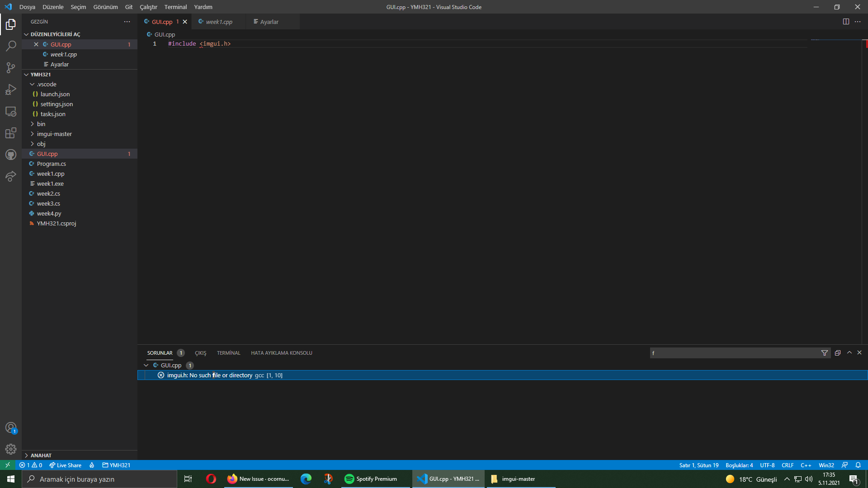This screenshot has height=488, width=868.
Task: Click cursor position Satır 1, Sütun 19
Action: pos(698,465)
